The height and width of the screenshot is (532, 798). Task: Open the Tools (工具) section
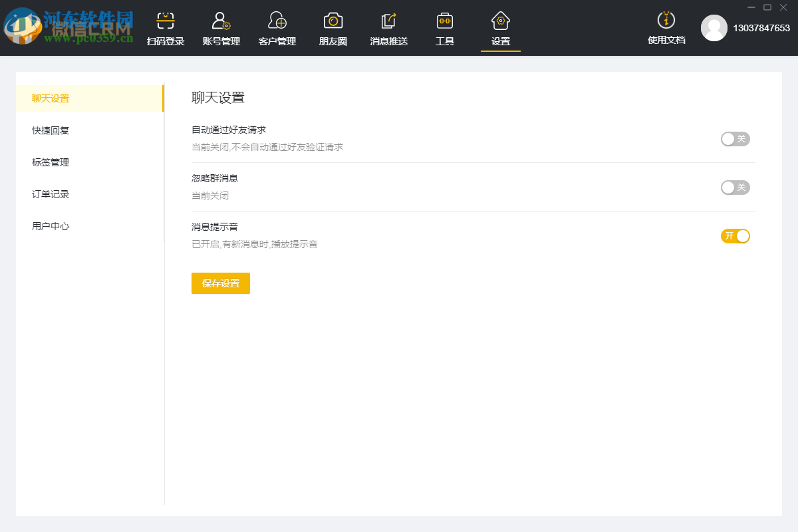coord(444,28)
